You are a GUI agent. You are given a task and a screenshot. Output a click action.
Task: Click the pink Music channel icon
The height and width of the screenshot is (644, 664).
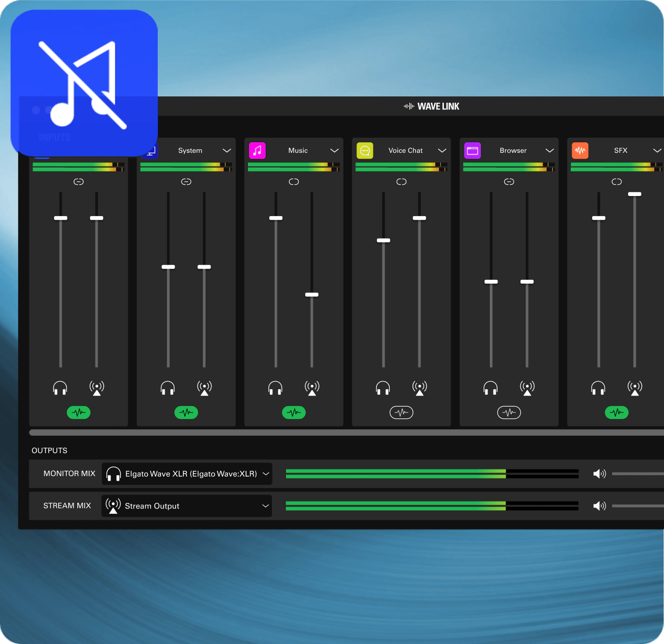(257, 151)
